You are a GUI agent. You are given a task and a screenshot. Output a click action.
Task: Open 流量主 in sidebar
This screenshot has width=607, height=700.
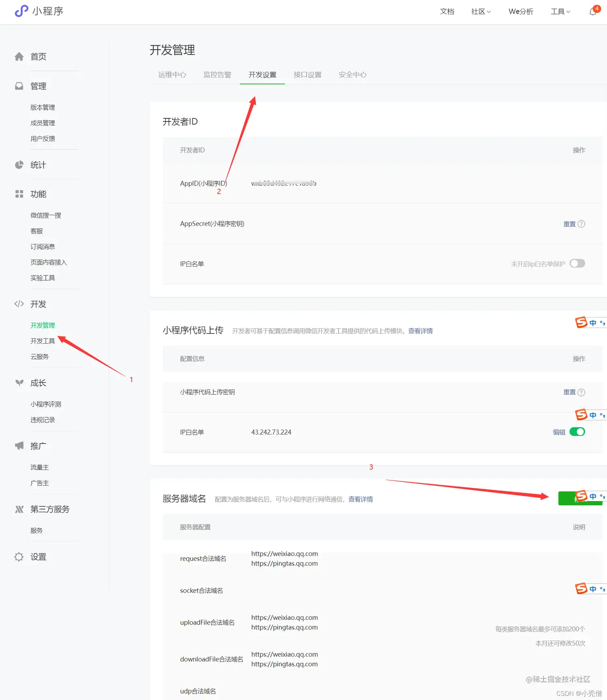(39, 467)
